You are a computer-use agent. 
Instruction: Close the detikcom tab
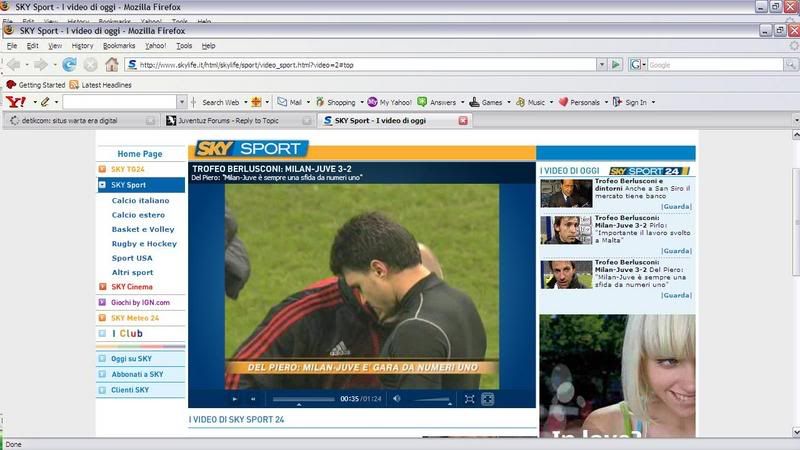point(151,120)
